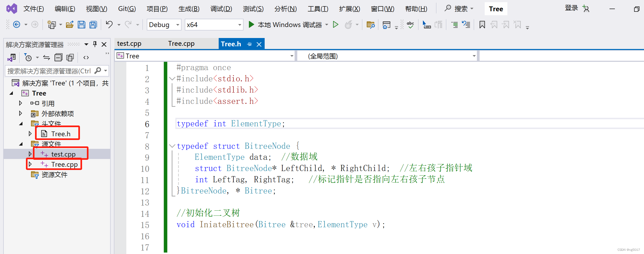Open Solution Explorer window options arrow
644x254 pixels.
pos(86,44)
